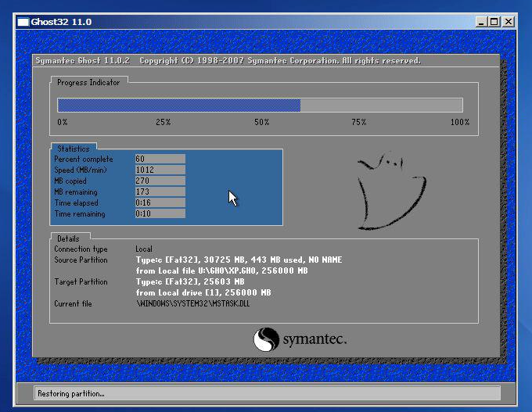Close the Ghost32 window

(509, 22)
